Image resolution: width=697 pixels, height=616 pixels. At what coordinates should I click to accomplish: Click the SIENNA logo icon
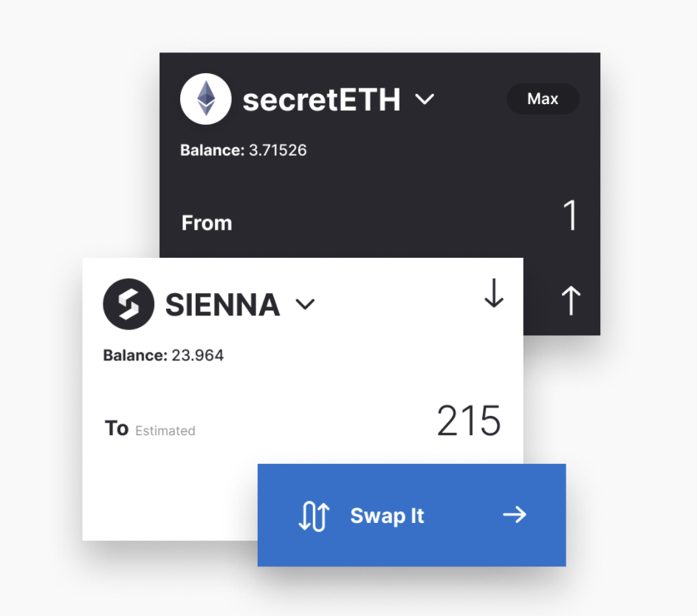tap(128, 304)
